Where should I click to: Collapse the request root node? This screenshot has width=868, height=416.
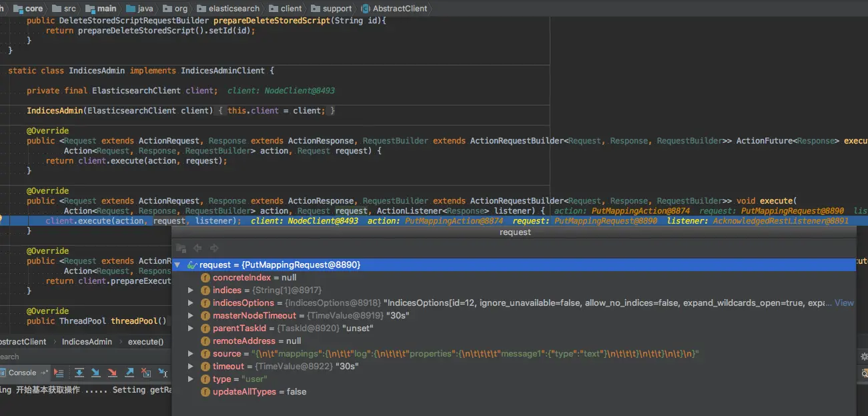[x=177, y=265]
